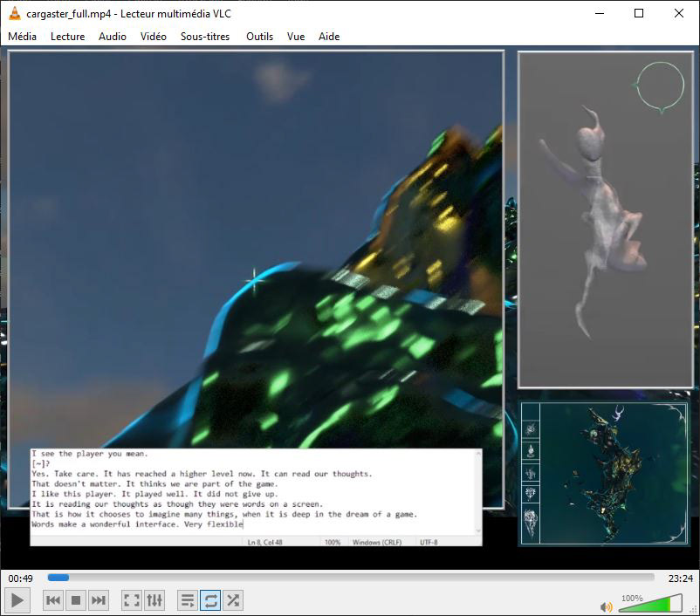This screenshot has height=616, width=700.
Task: Click the playback seek bar
Action: [351, 578]
